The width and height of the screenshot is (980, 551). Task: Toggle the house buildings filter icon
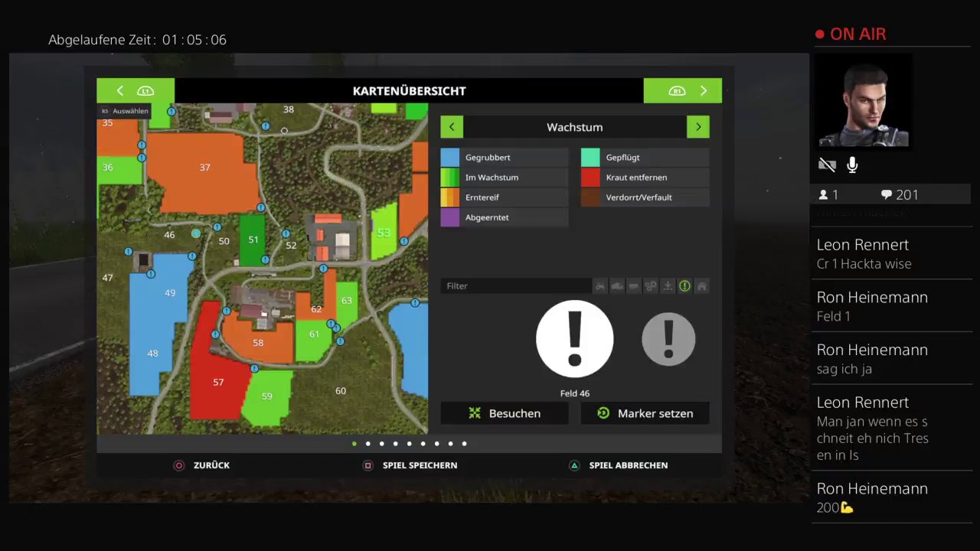[x=701, y=286]
